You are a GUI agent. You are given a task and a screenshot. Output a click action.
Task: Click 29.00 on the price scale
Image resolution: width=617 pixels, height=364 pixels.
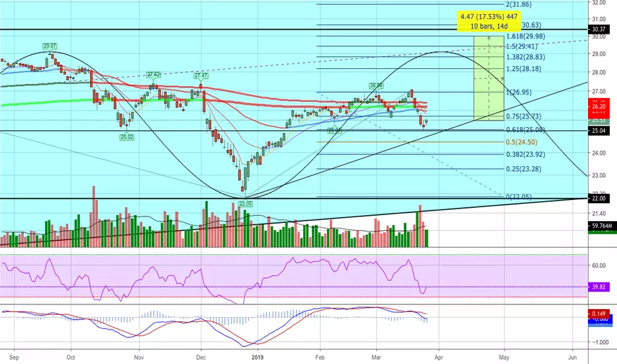point(599,54)
